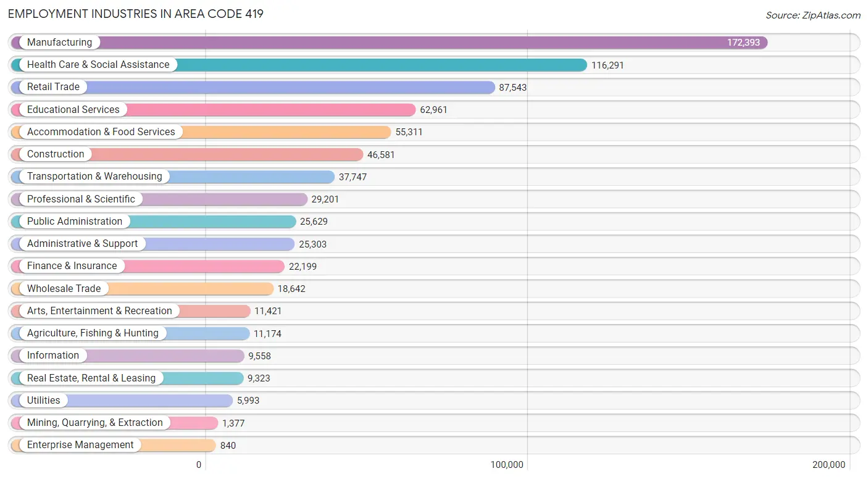Click the Utilities label
Screen dimensions: 868x479
coord(44,400)
